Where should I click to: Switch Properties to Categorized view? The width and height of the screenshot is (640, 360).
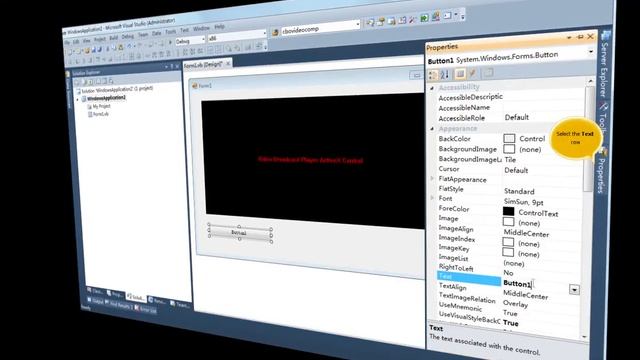[x=433, y=75]
